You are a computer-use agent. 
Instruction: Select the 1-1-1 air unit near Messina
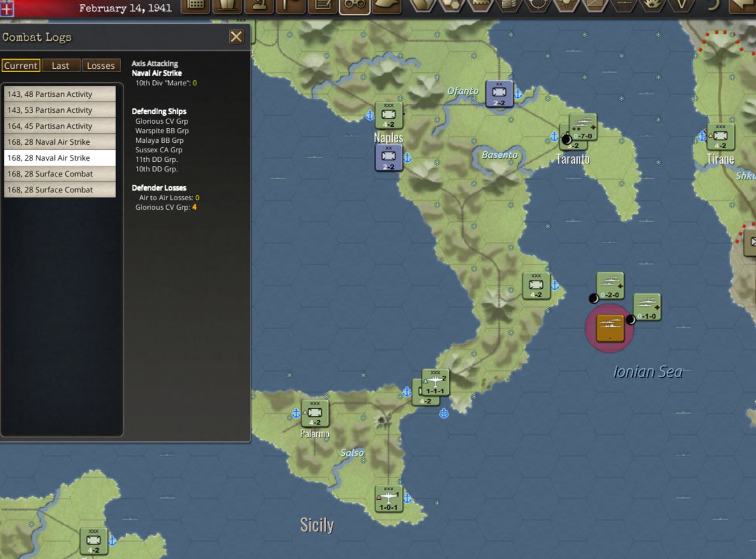click(x=435, y=382)
